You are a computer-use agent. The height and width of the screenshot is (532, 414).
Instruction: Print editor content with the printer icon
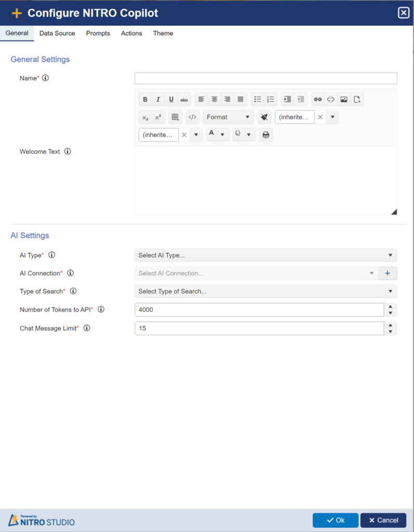(266, 135)
